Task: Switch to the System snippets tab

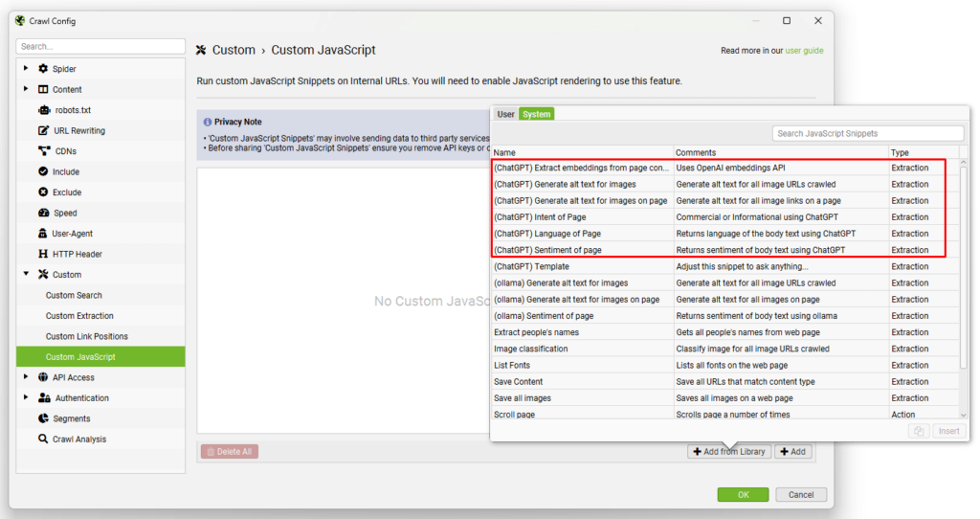Action: 536,114
